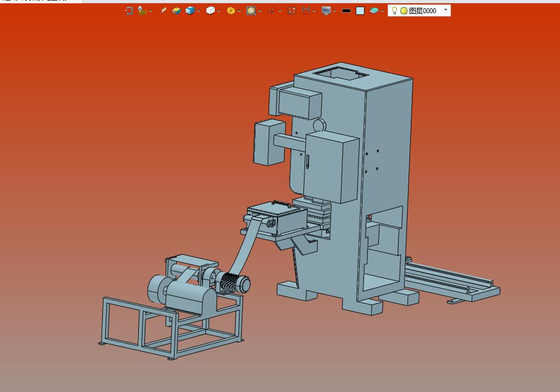Image resolution: width=560 pixels, height=392 pixels.
Task: Click the red dimension bracket icon
Action: pyautogui.click(x=306, y=10)
